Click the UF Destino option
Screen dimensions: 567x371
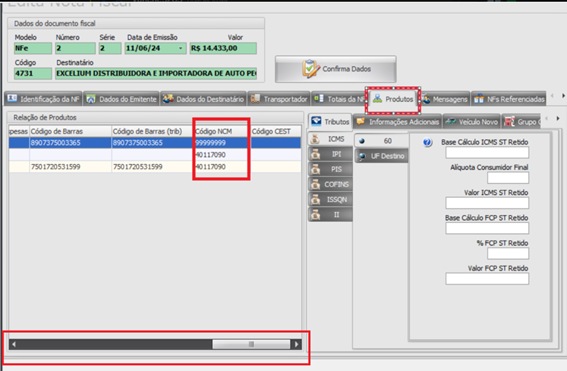(x=381, y=156)
